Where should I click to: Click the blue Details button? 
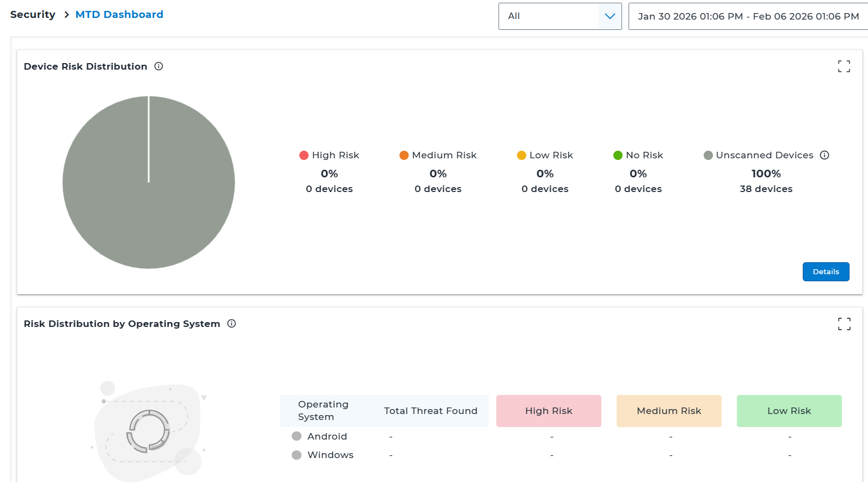[826, 271]
